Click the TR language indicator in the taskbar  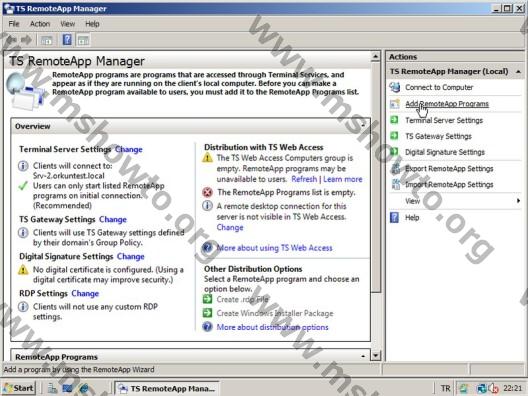tap(445, 388)
